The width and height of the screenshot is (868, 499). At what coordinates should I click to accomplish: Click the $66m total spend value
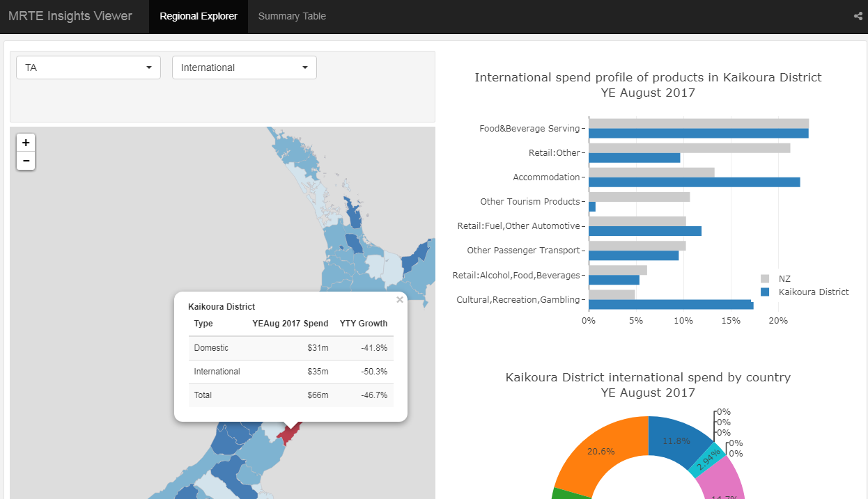coord(318,395)
